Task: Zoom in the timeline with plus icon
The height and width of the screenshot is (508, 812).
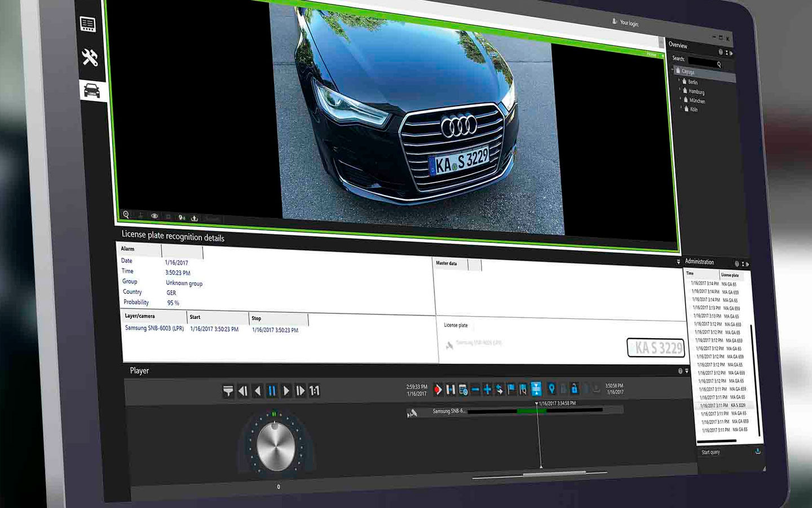Action: [487, 389]
